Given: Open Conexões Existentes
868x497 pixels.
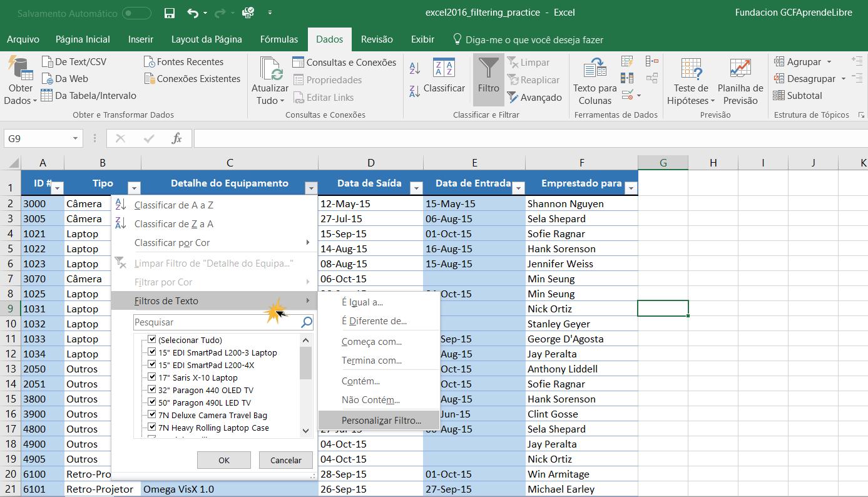Looking at the screenshot, I should click(192, 79).
